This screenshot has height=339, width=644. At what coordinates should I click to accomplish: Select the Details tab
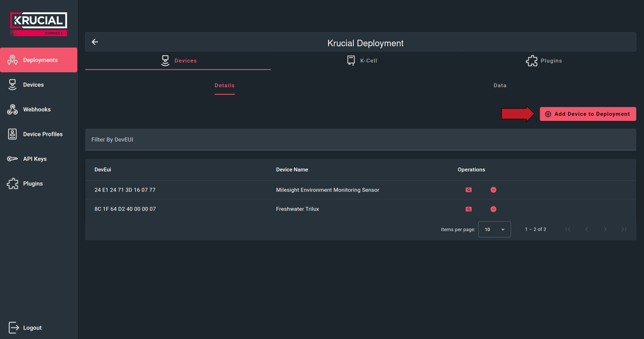[x=224, y=85]
